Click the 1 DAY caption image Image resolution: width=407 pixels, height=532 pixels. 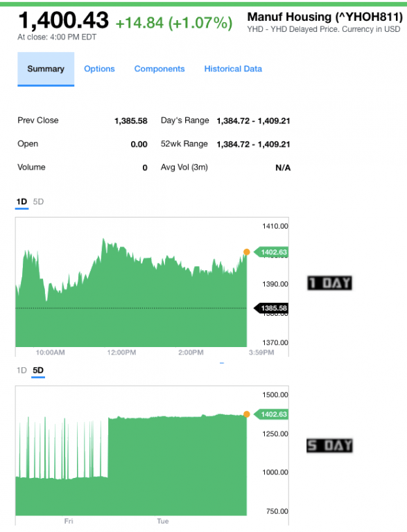coord(329,283)
